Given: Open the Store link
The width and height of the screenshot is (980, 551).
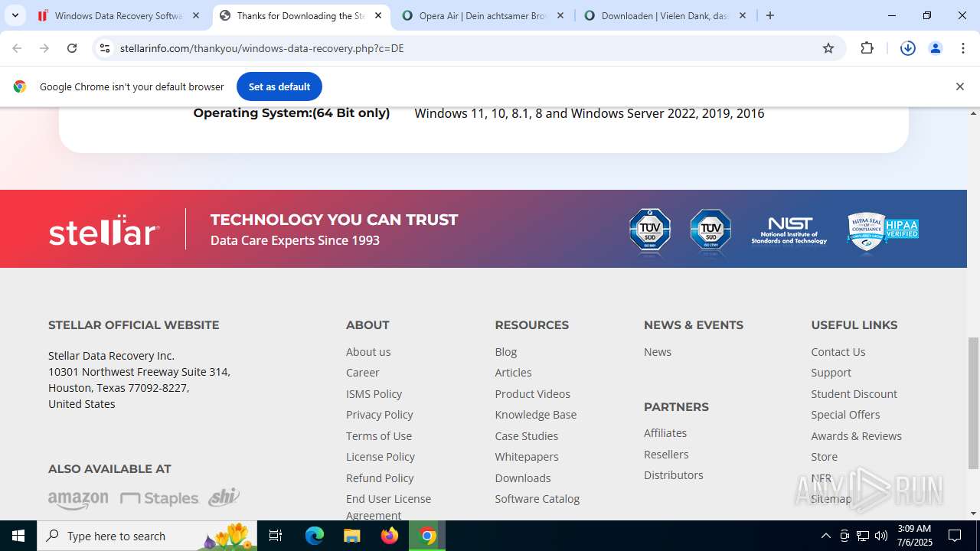Looking at the screenshot, I should coord(825,457).
